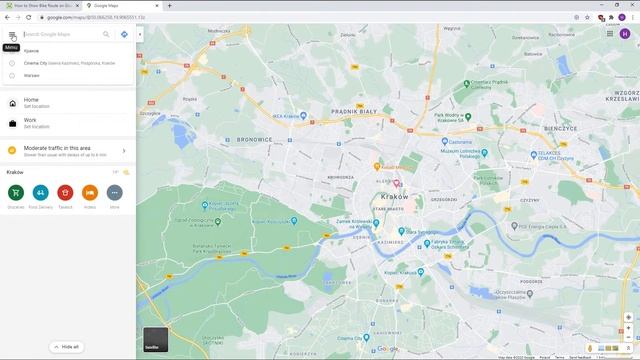Click Send feedback link in footer
Screen dimensions: 640x360
click(580, 358)
